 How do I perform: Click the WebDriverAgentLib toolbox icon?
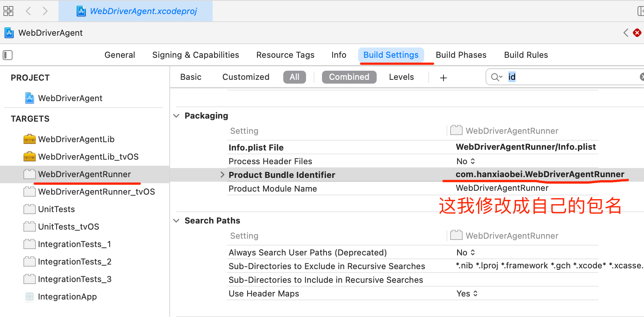29,139
